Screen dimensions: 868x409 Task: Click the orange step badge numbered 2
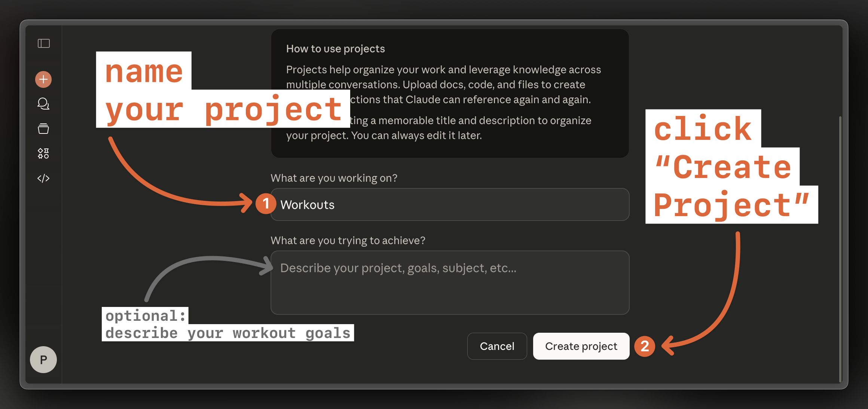pos(645,347)
